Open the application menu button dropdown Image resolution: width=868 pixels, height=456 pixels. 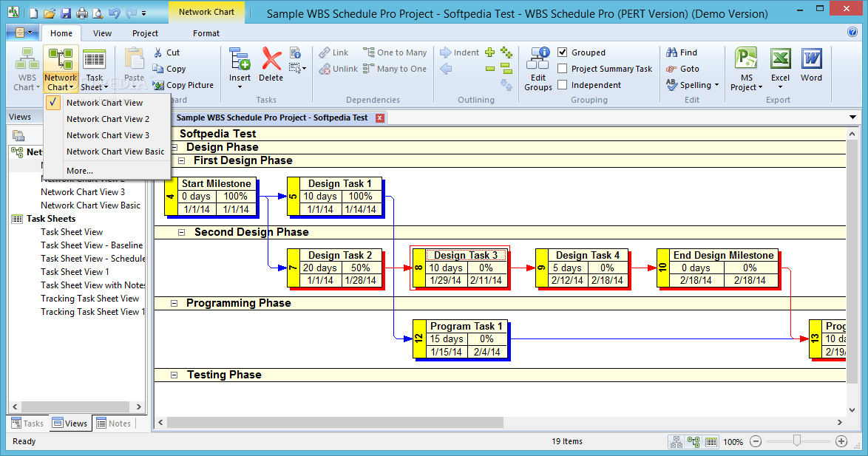(22, 33)
